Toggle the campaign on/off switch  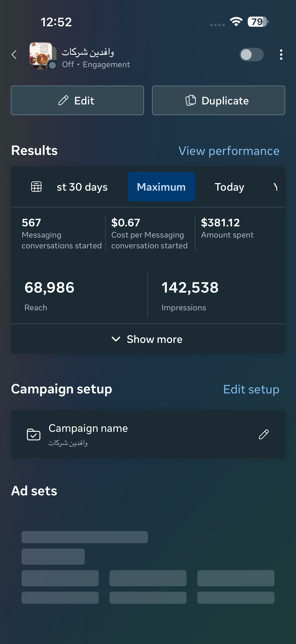(x=251, y=55)
